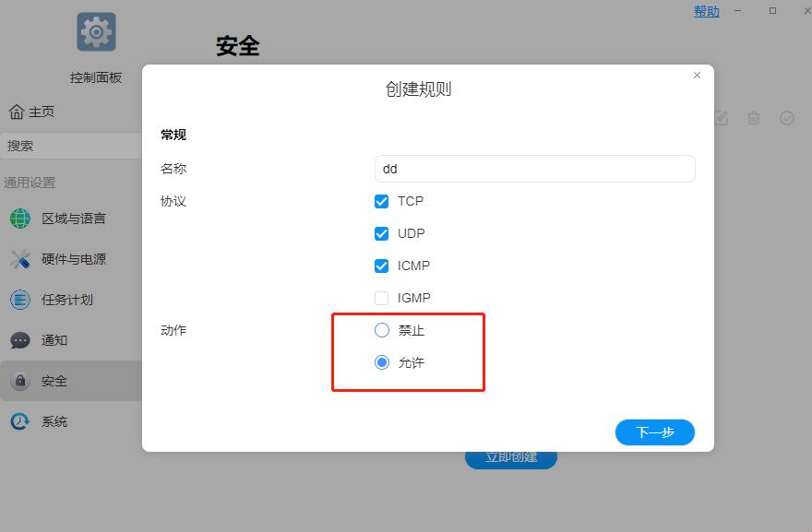Select the 允许 action radio button
This screenshot has width=812, height=532.
381,361
